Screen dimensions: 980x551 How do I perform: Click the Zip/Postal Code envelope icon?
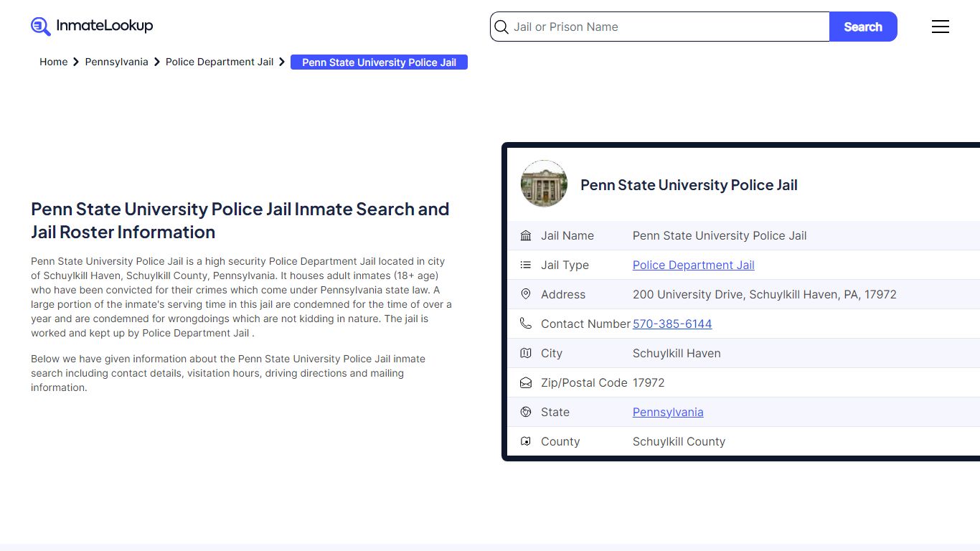point(526,382)
